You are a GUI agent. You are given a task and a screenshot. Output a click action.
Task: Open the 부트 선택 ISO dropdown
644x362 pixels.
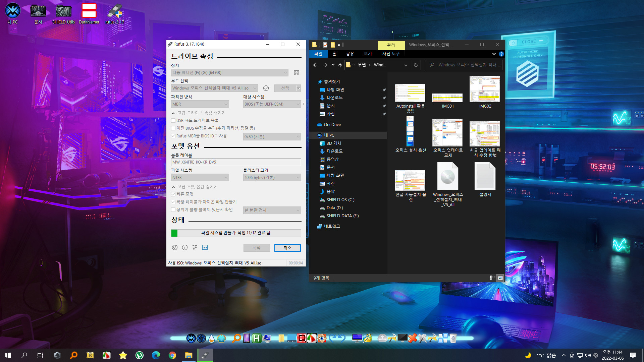[x=214, y=88]
